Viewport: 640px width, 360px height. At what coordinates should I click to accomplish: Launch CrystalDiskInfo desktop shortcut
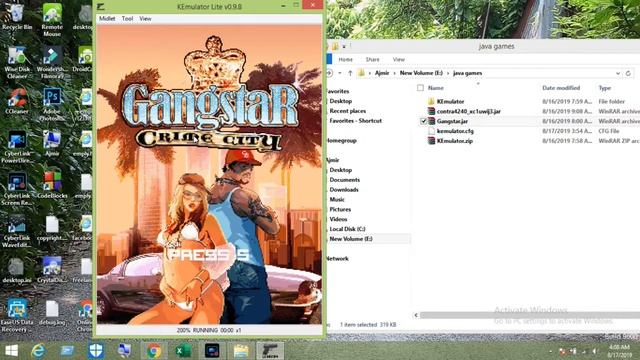tap(52, 270)
